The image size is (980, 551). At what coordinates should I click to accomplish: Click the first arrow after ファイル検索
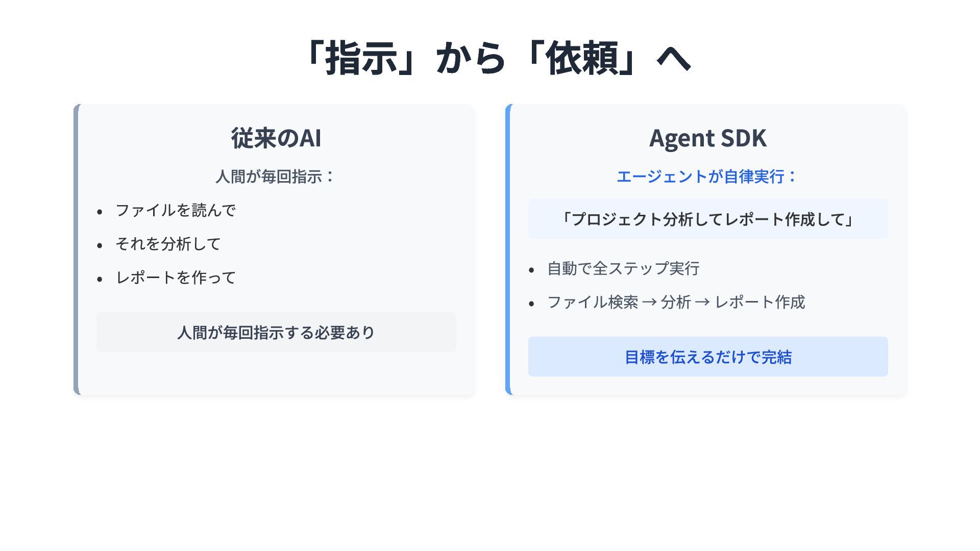649,303
